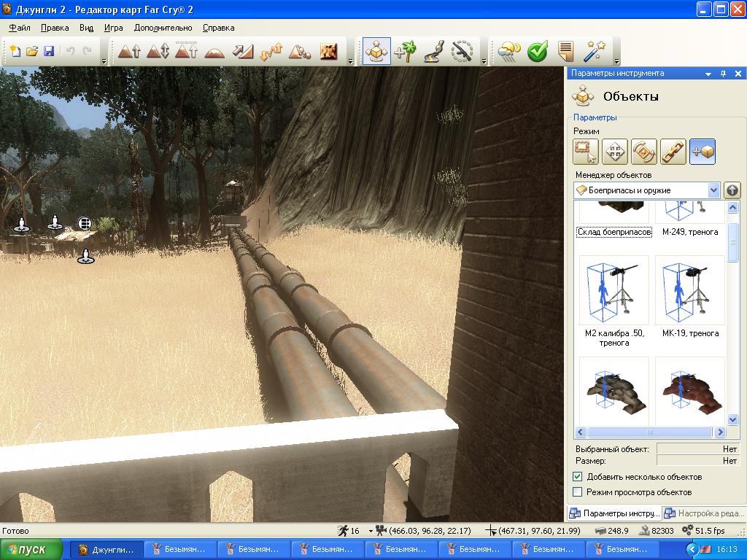747x560 pixels.
Task: Click the Windows 'пуск' Start button
Action: 31,550
